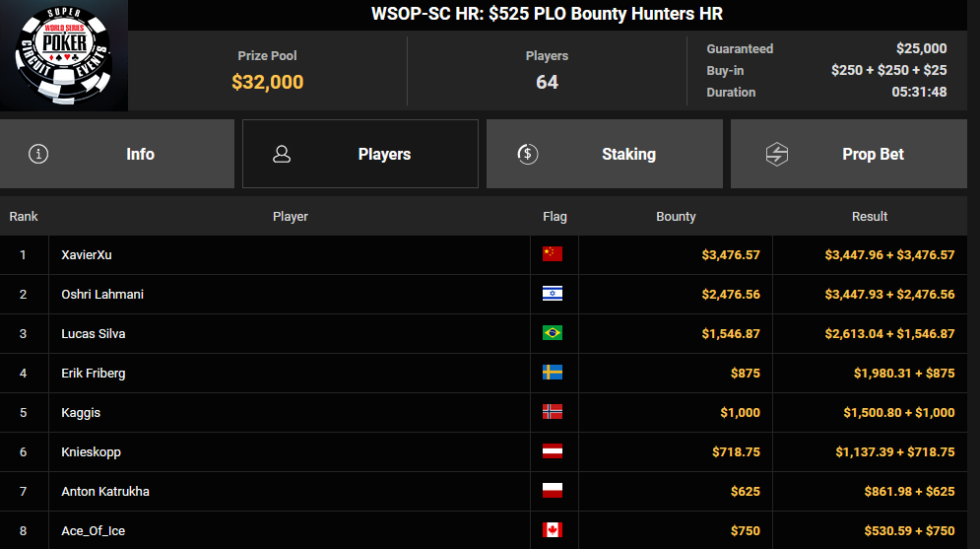Select player name Knieskopp
Viewport: 980px width, 549px height.
91,451
